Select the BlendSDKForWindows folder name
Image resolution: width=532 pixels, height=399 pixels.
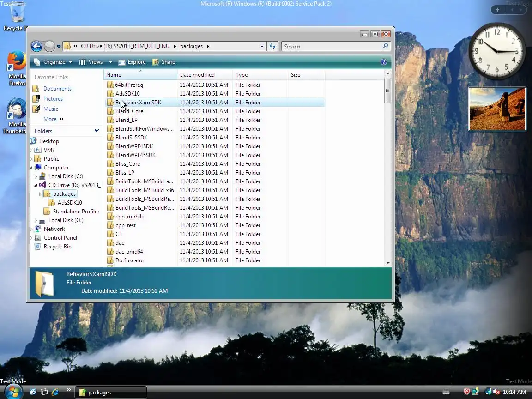tap(144, 129)
